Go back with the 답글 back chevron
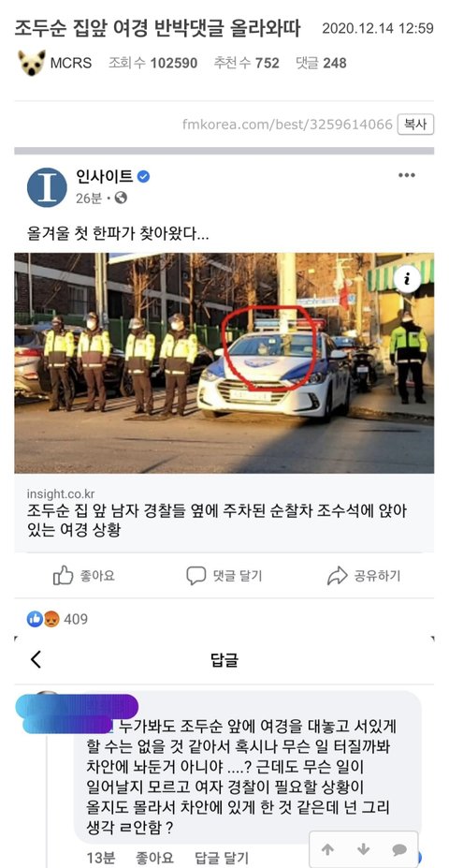 [x=36, y=659]
